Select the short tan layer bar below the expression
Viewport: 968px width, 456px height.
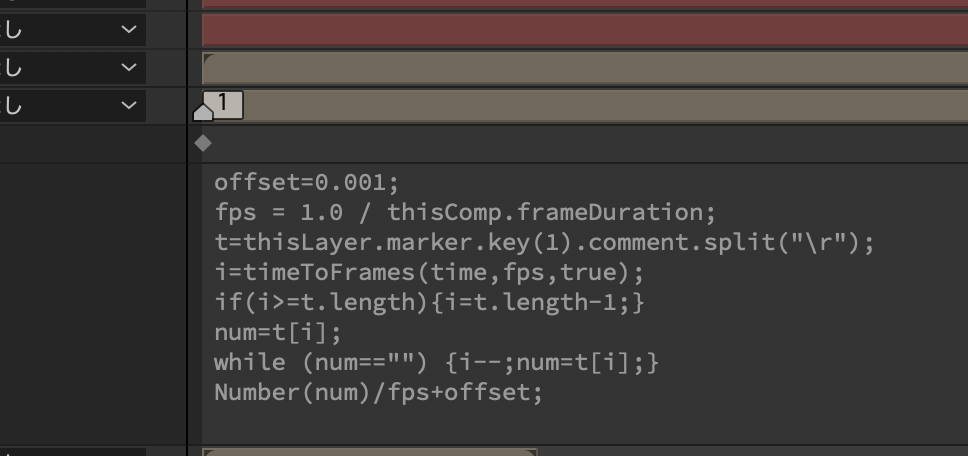[370, 452]
